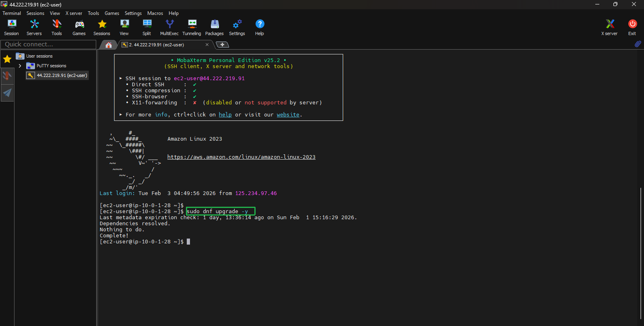Open the Tools toolbar icon
The height and width of the screenshot is (326, 644).
[57, 27]
